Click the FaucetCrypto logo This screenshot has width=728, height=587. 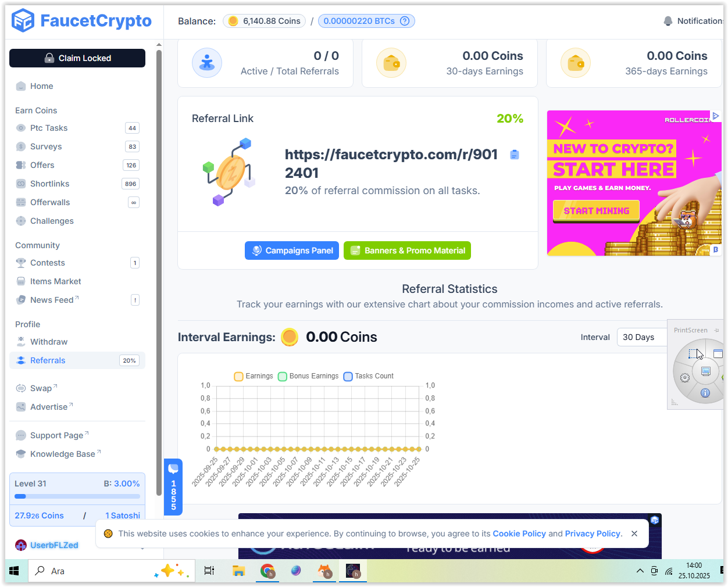click(x=81, y=21)
